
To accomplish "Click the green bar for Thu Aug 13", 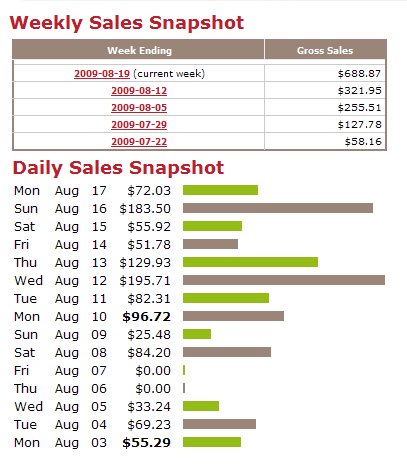I will (250, 262).
